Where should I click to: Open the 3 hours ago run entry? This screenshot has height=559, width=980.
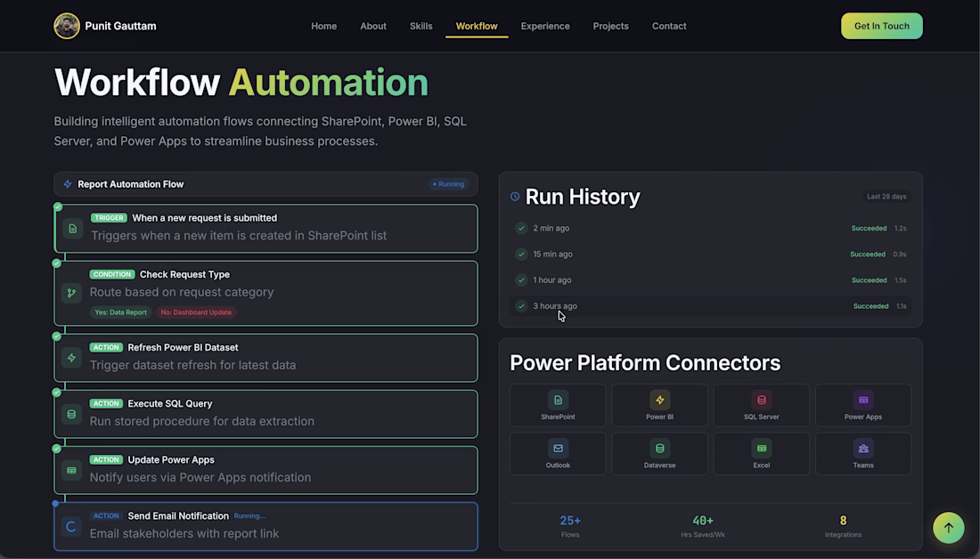pyautogui.click(x=711, y=306)
